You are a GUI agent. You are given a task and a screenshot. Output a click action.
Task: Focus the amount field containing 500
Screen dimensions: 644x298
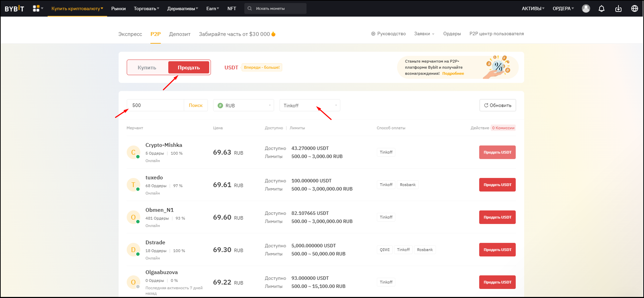tap(155, 105)
